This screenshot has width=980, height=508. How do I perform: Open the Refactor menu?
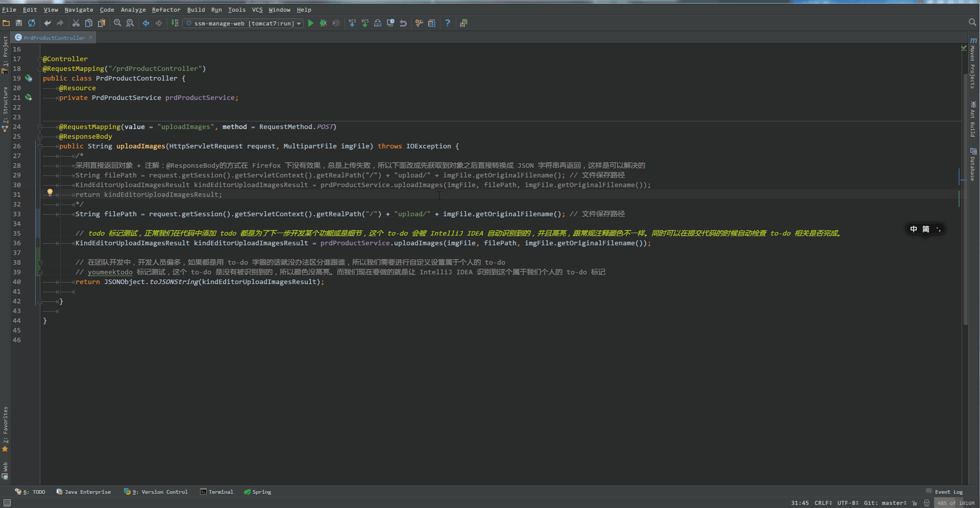(x=166, y=10)
